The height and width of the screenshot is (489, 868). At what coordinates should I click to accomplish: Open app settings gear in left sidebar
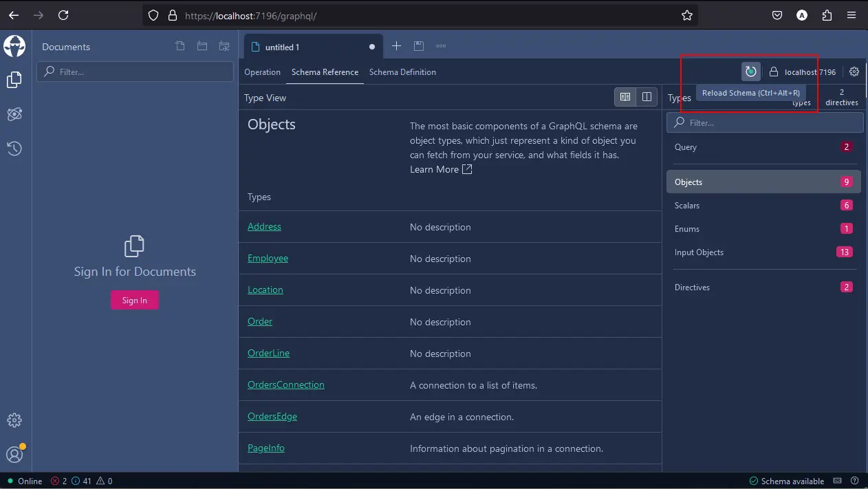click(14, 420)
